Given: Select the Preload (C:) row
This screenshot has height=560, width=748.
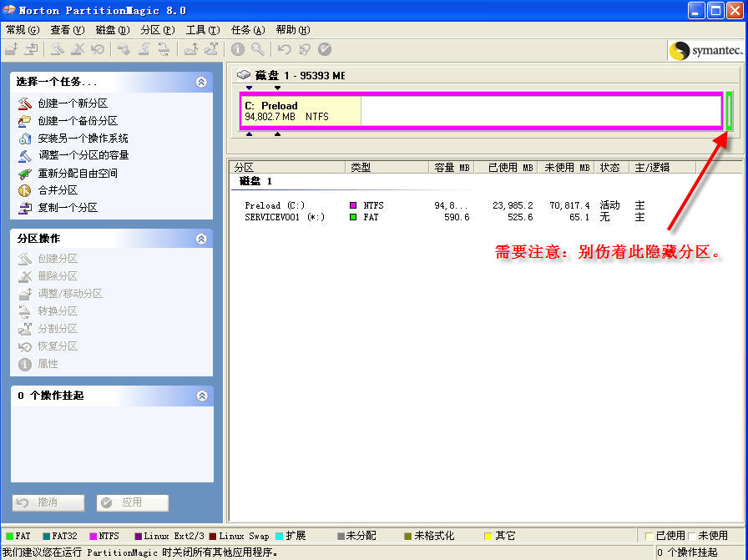Looking at the screenshot, I should 444,205.
